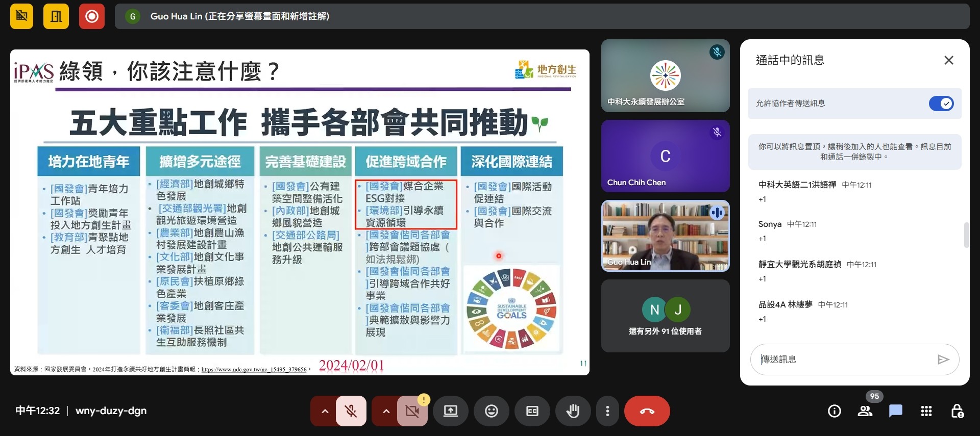Expand video settings arrow beside camera

pyautogui.click(x=386, y=411)
